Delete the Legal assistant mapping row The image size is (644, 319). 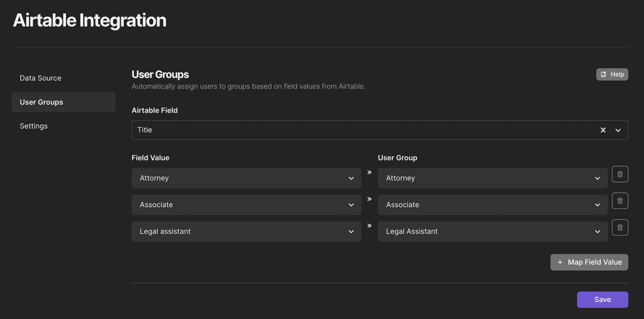[620, 227]
